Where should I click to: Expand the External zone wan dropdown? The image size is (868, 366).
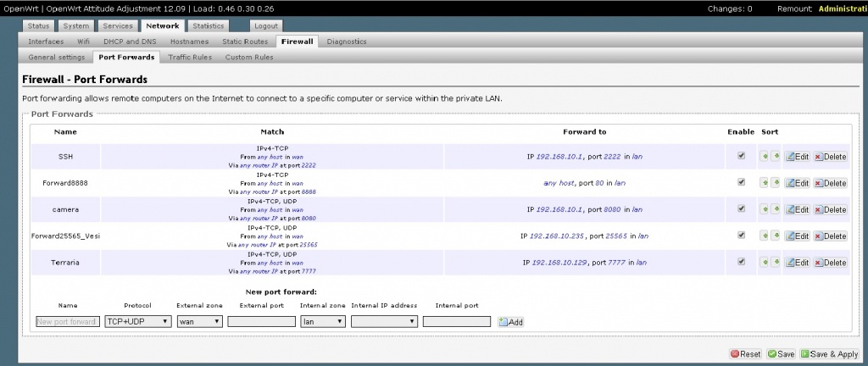coord(200,322)
